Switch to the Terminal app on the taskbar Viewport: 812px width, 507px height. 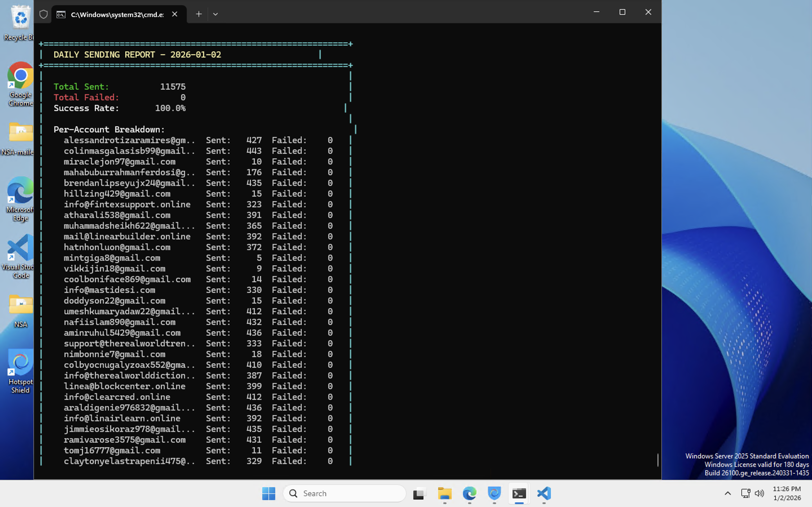(x=519, y=493)
